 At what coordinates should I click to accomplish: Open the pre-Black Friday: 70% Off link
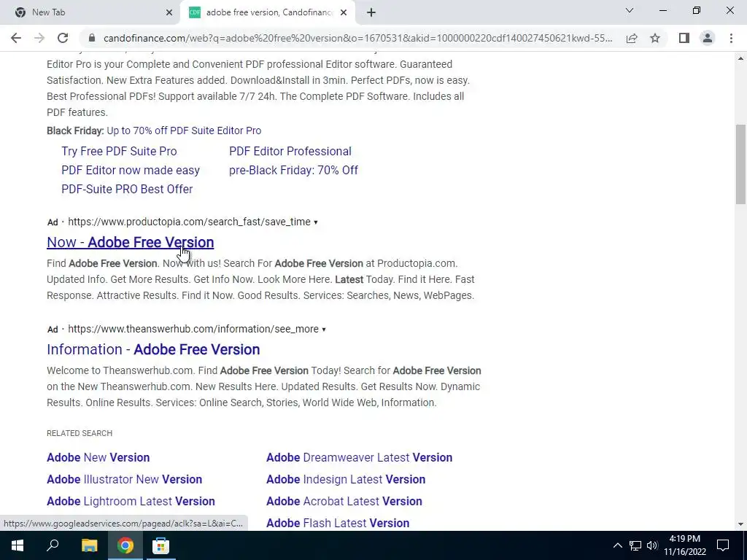[293, 170]
